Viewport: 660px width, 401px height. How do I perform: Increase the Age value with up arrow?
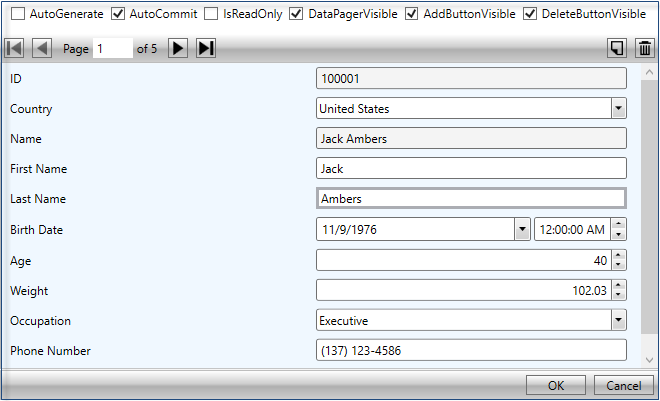[x=618, y=255]
